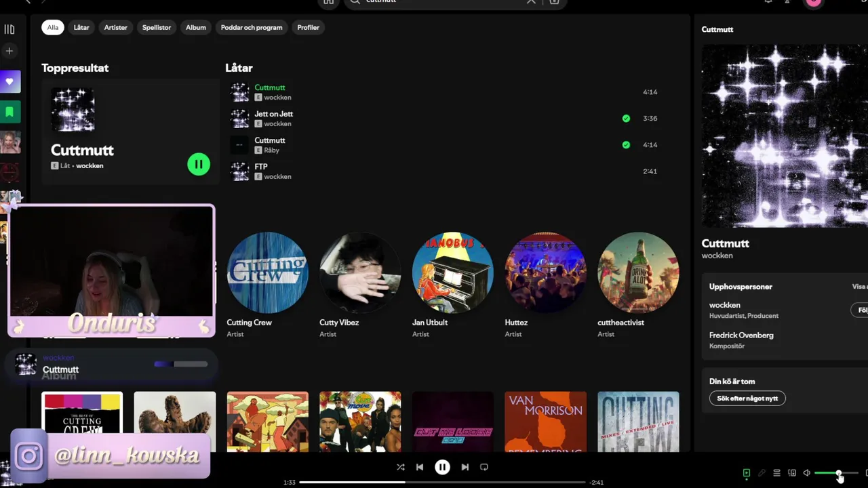This screenshot has height=488, width=868.
Task: Toggle shuffle mode
Action: pos(400,467)
